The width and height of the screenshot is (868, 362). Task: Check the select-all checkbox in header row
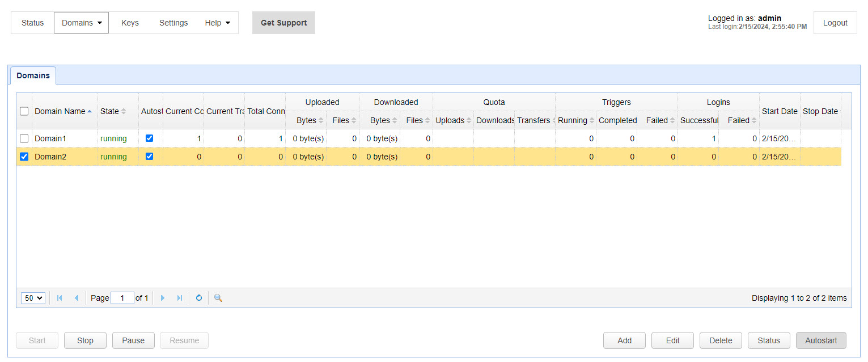[x=24, y=111]
